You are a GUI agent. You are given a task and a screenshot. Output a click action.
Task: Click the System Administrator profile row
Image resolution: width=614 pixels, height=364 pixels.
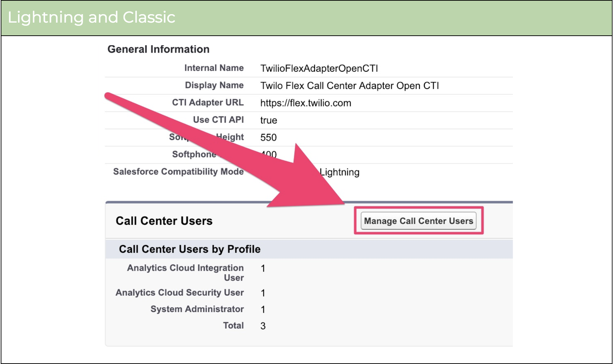point(197,309)
